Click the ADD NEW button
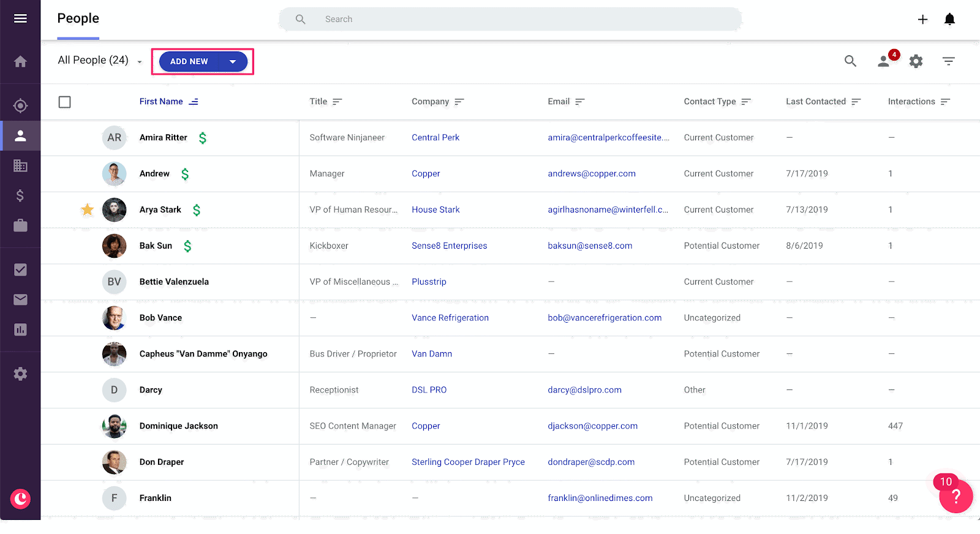 (x=189, y=62)
